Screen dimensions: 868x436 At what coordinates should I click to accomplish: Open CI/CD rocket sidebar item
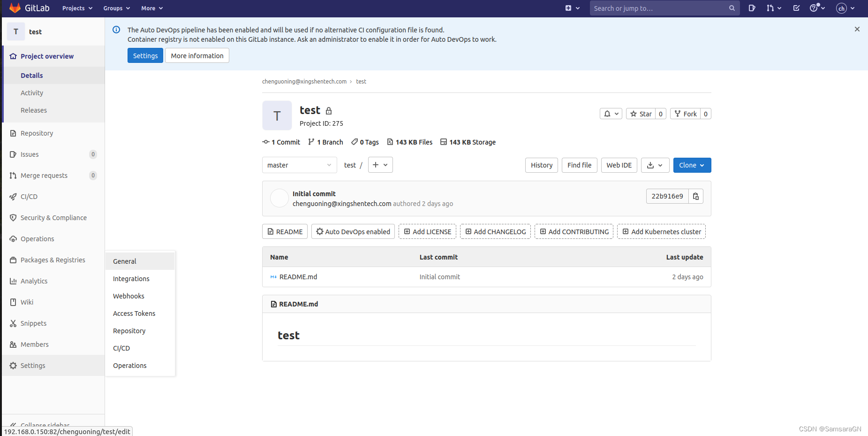coord(53,197)
